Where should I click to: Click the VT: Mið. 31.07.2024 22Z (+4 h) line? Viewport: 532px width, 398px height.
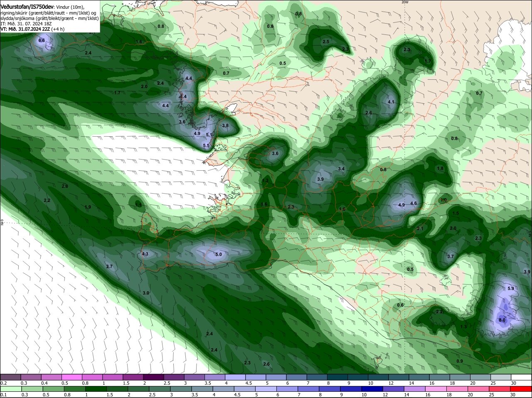[32, 29]
